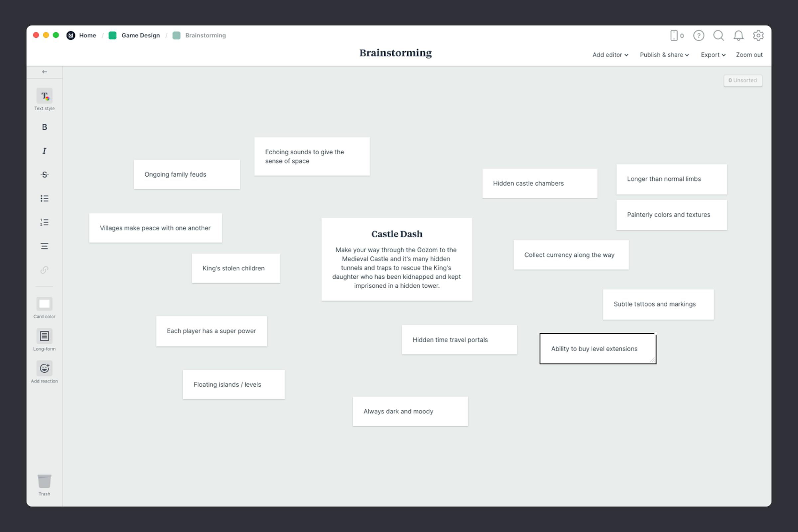Select the numbered list option
798x532 pixels.
[x=44, y=222]
